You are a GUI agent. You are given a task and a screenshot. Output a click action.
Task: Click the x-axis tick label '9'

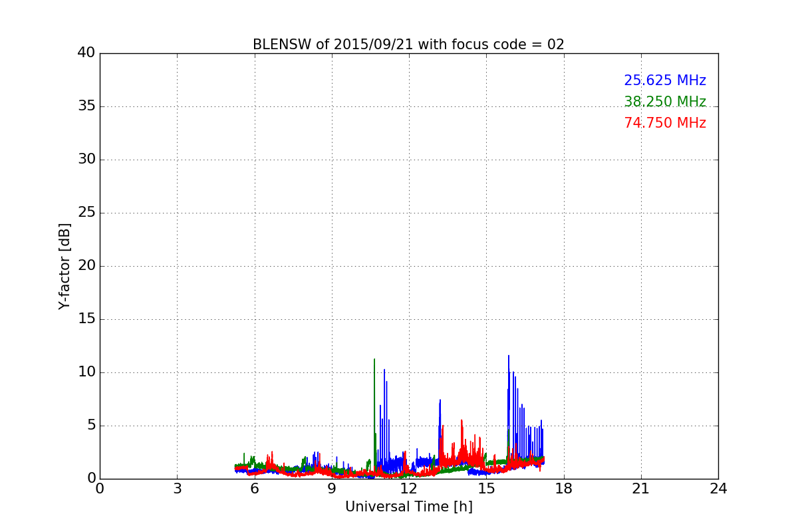click(332, 488)
